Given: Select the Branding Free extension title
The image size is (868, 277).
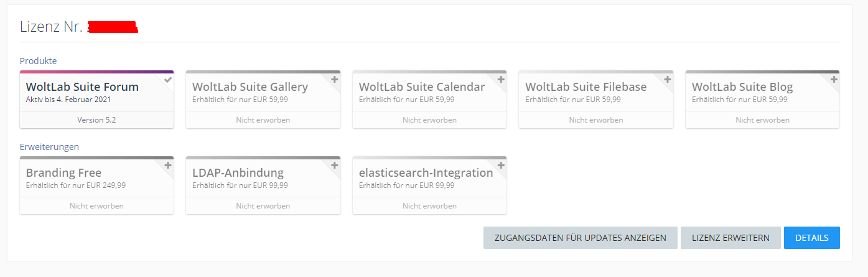Looking at the screenshot, I should click(x=63, y=173).
